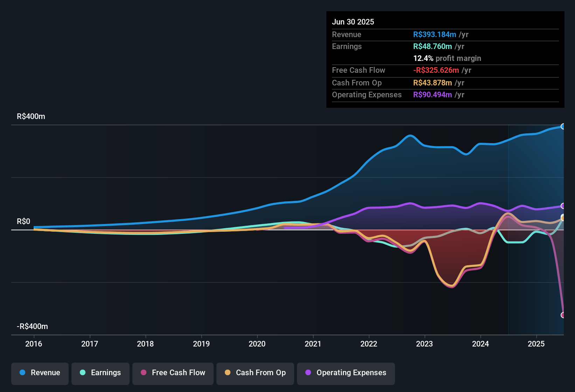The height and width of the screenshot is (392, 575).
Task: Click the teal Earnings legend dot
Action: [x=83, y=373]
